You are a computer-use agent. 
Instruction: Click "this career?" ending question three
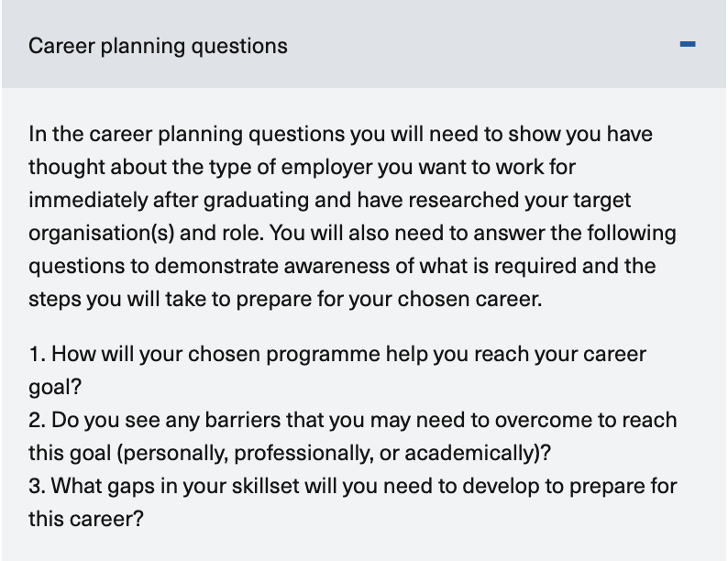[85, 519]
